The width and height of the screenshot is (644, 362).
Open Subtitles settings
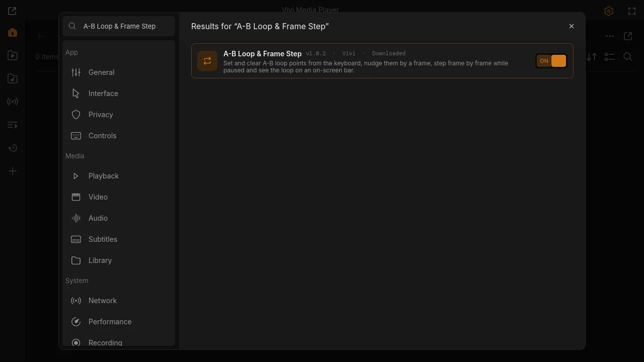119,239
